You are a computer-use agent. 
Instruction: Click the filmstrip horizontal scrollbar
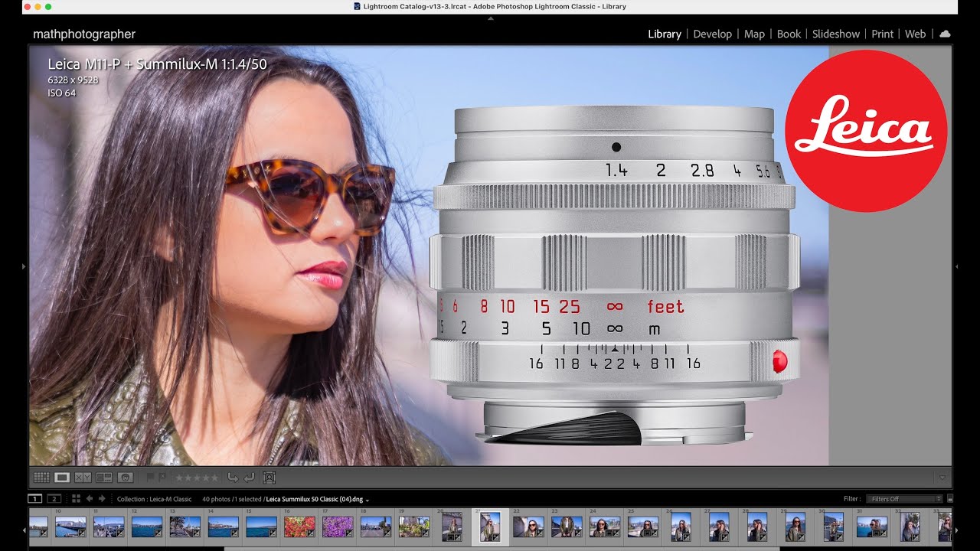(x=501, y=548)
